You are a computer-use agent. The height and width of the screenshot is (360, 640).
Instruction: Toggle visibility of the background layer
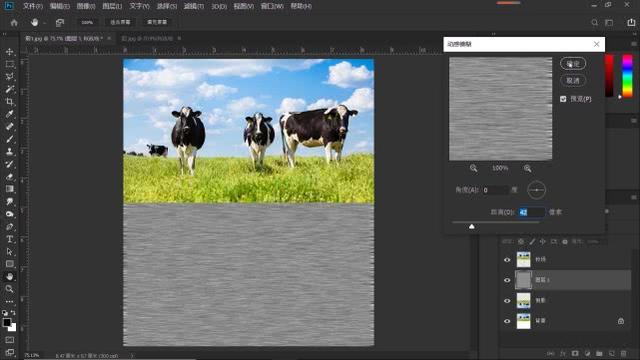point(507,321)
